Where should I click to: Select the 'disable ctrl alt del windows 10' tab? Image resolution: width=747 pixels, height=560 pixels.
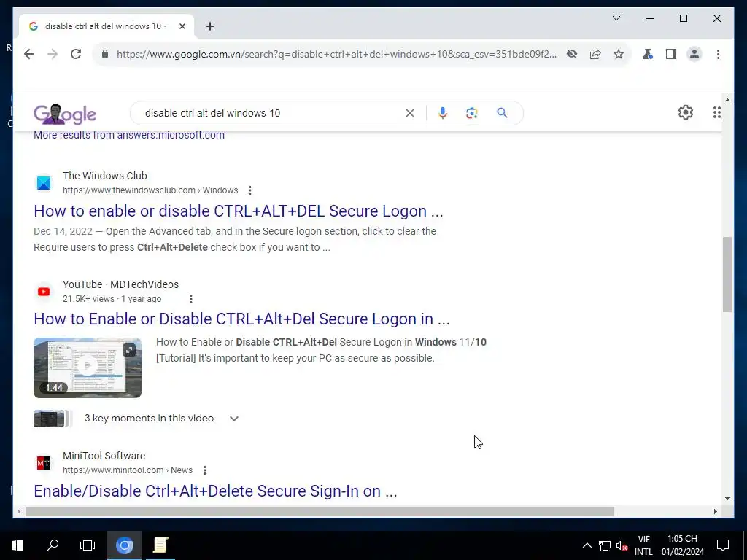coord(106,26)
